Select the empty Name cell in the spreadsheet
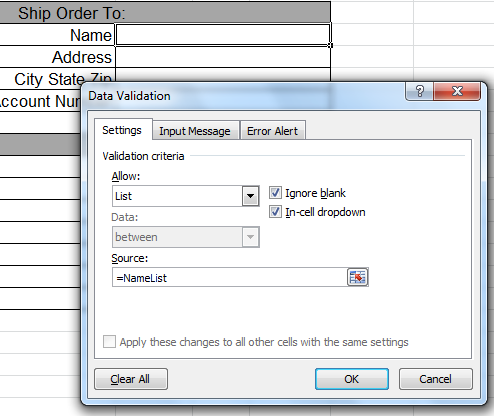The image size is (494, 416). click(223, 35)
